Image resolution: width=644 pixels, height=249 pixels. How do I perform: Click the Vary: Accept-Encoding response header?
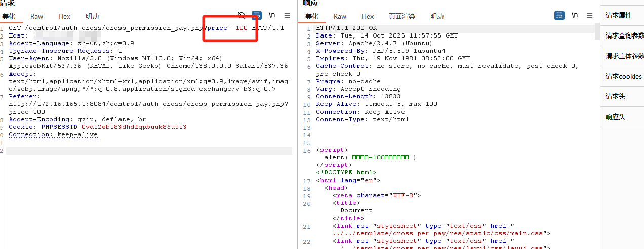pos(358,89)
